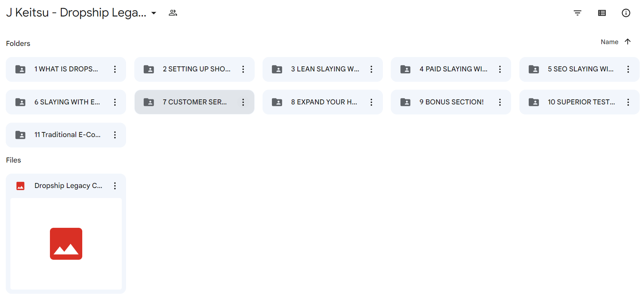The image size is (644, 301).
Task: Open more actions for 5 SEO SLAYING folder
Action: tap(628, 69)
